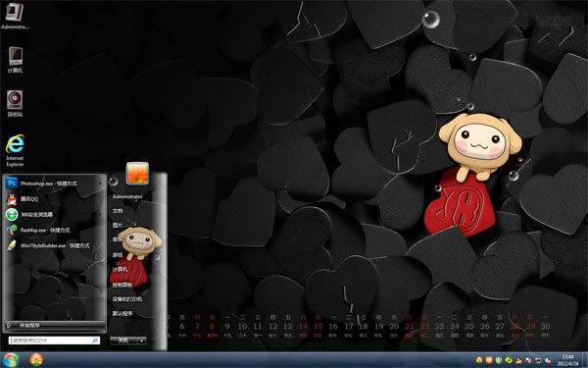Open 控制面板 control panel
This screenshot has width=588, height=368.
pyautogui.click(x=122, y=285)
